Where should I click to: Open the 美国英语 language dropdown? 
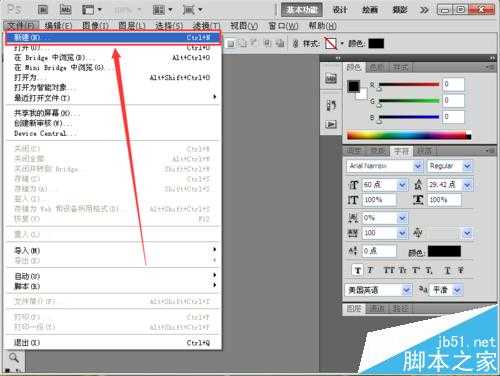[406, 290]
